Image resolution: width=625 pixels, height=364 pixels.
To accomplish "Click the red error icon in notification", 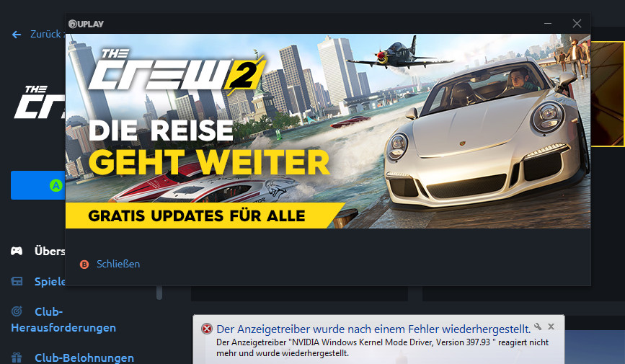I will click(x=206, y=329).
